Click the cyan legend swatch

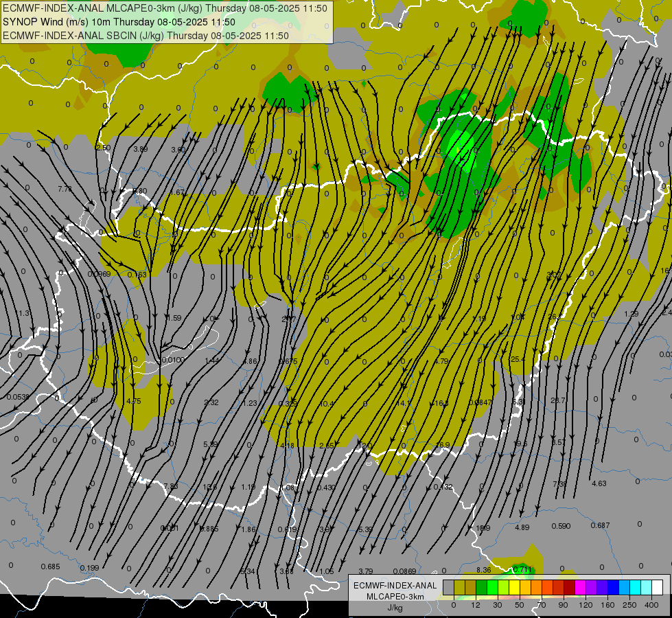point(636,587)
